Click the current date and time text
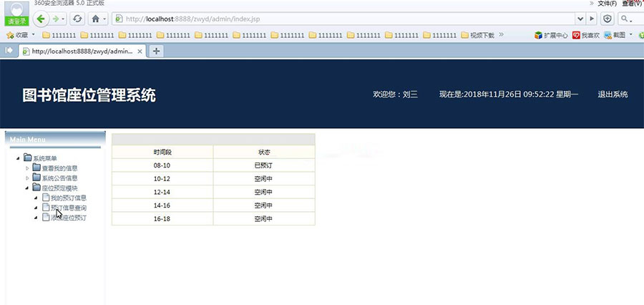Screen dimensions: 644x305 [x=509, y=95]
